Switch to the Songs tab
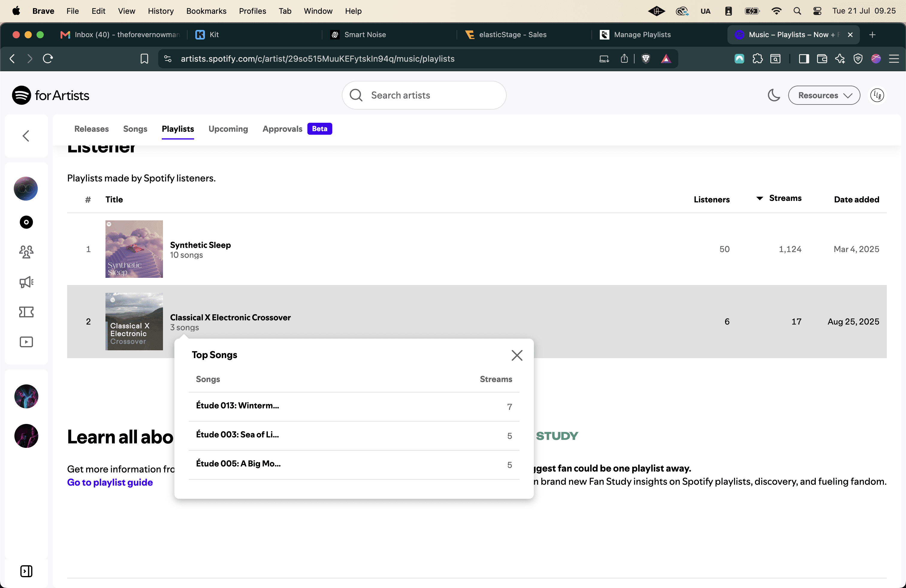The height and width of the screenshot is (588, 906). [135, 128]
